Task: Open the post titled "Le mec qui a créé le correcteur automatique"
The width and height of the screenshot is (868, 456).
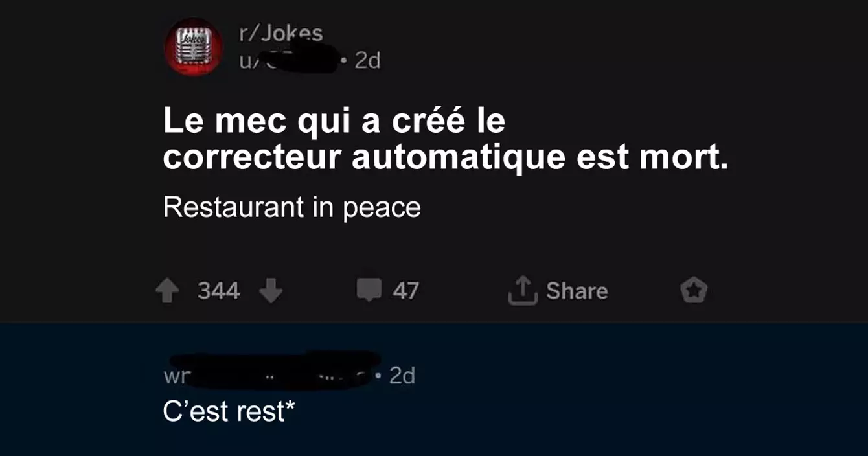Action: [446, 140]
